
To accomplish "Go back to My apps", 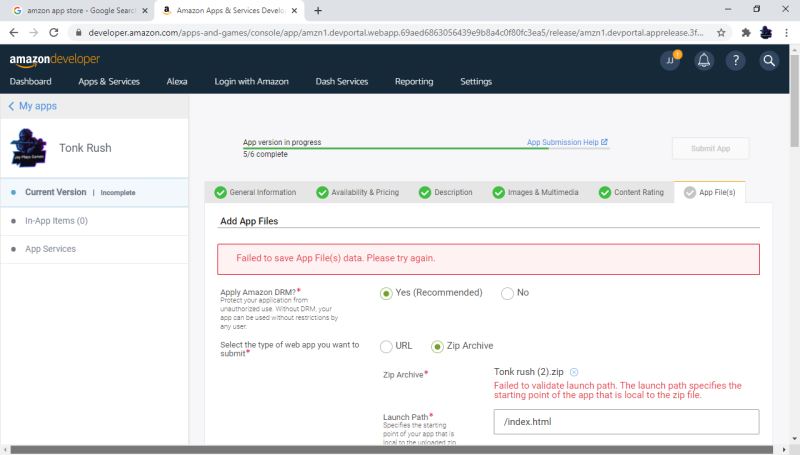I will [33, 106].
